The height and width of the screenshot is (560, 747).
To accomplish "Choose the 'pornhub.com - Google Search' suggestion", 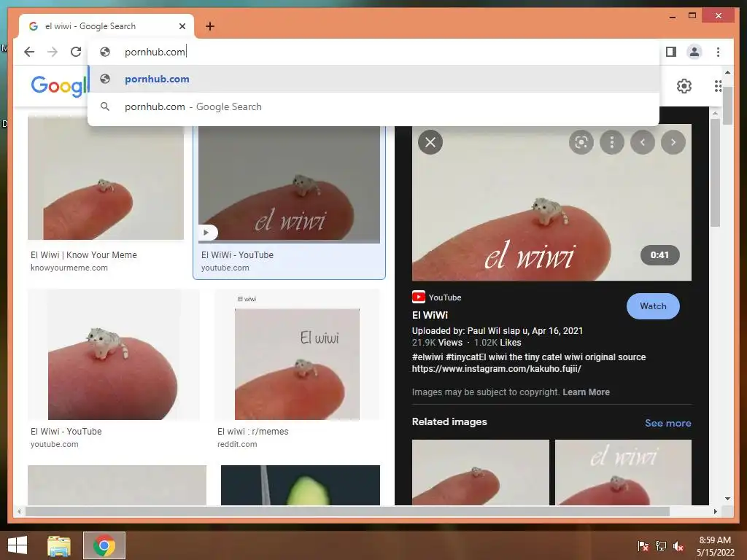I will (373, 106).
